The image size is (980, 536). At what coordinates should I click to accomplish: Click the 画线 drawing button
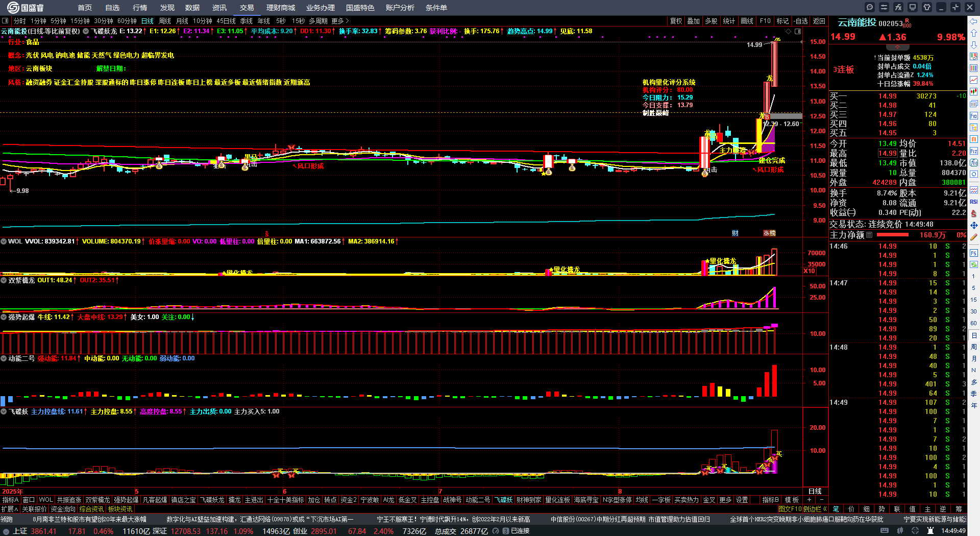(747, 21)
